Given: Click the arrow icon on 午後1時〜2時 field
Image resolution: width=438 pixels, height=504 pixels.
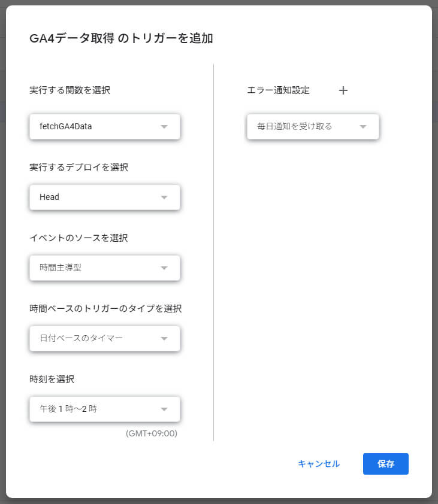Looking at the screenshot, I should (165, 409).
